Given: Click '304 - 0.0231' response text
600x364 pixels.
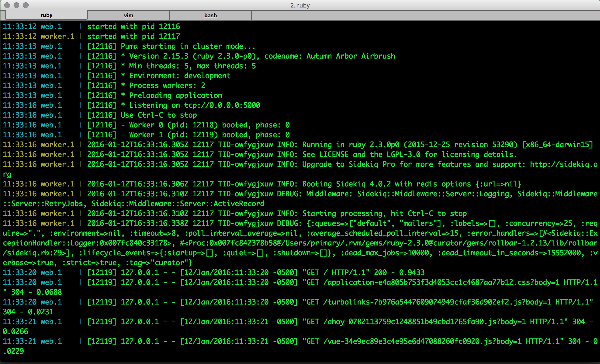Looking at the screenshot, I should [x=28, y=312].
